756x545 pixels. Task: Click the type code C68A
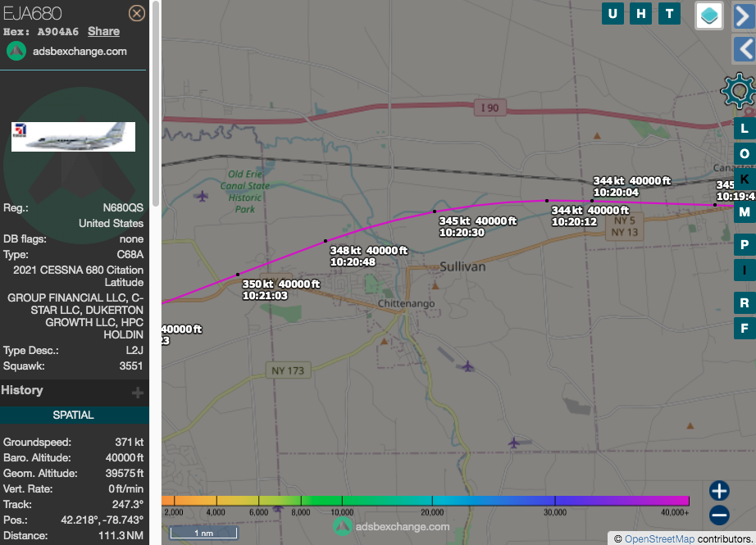130,254
